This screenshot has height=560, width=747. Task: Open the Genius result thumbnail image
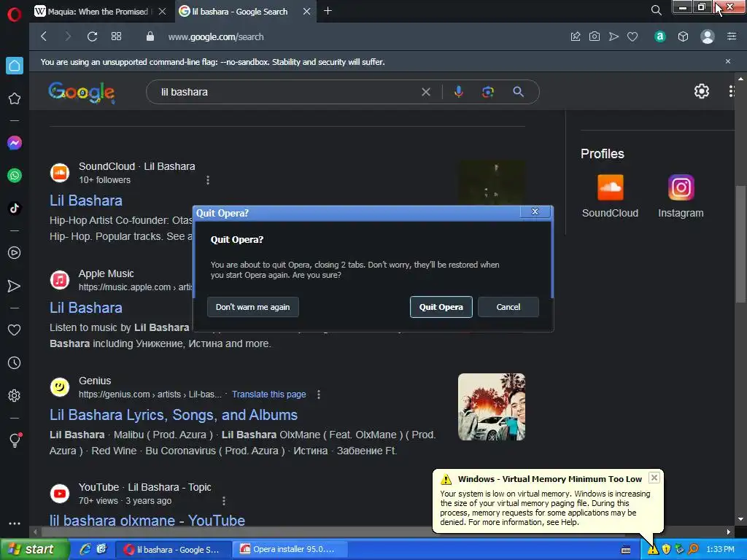tap(492, 407)
